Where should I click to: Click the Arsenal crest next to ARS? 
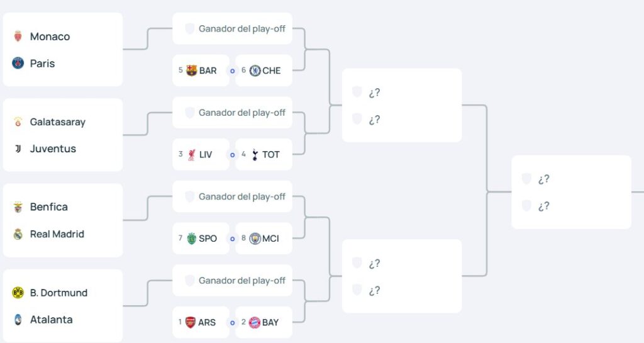coord(191,322)
